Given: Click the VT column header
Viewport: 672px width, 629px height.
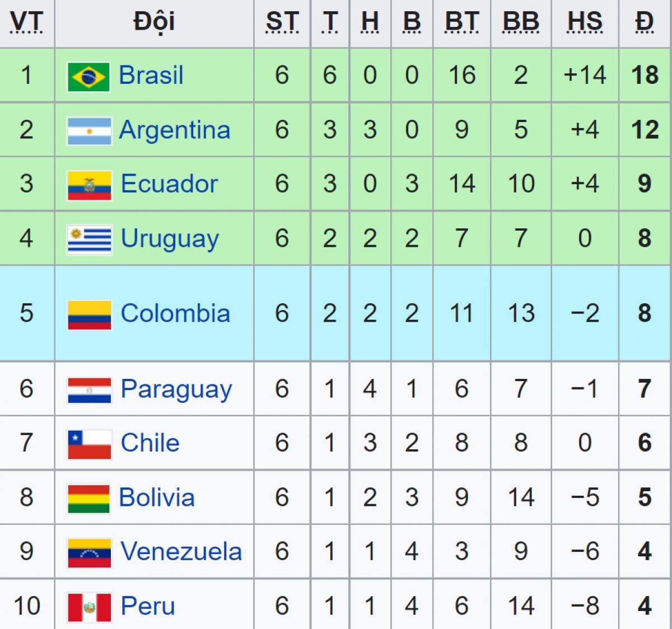Looking at the screenshot, I should (x=26, y=23).
